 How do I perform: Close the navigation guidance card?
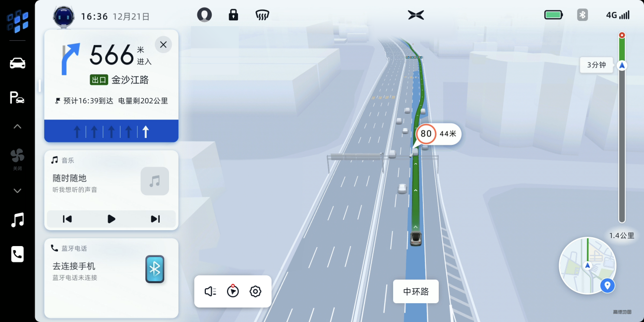click(x=163, y=45)
